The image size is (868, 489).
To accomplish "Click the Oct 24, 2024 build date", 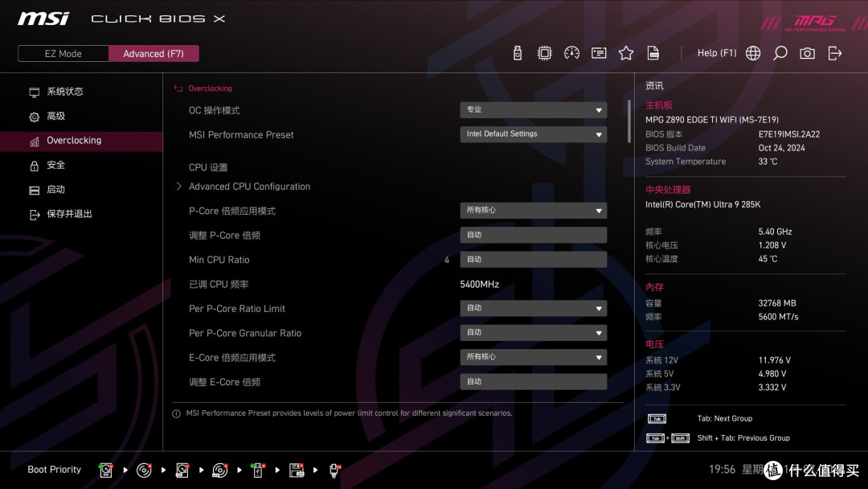I will [782, 148].
